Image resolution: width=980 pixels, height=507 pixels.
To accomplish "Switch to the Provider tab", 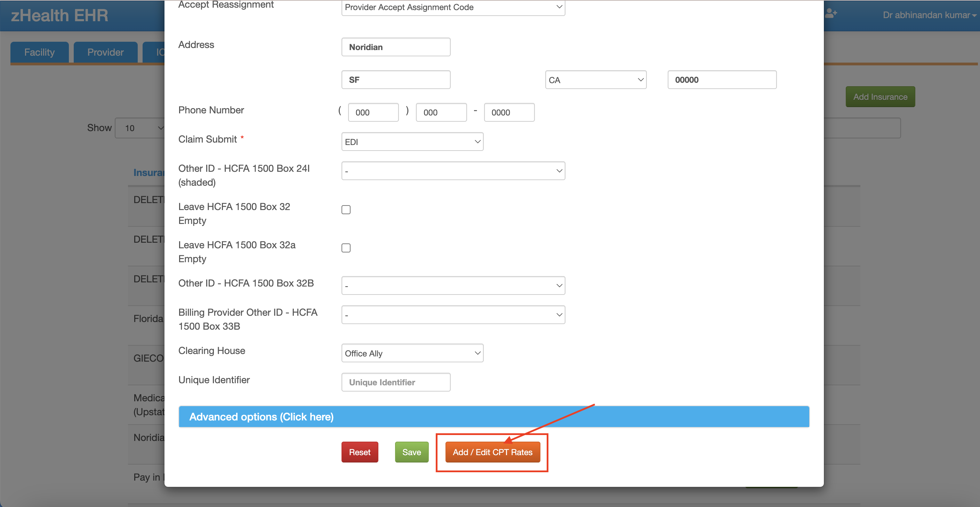I will 105,52.
